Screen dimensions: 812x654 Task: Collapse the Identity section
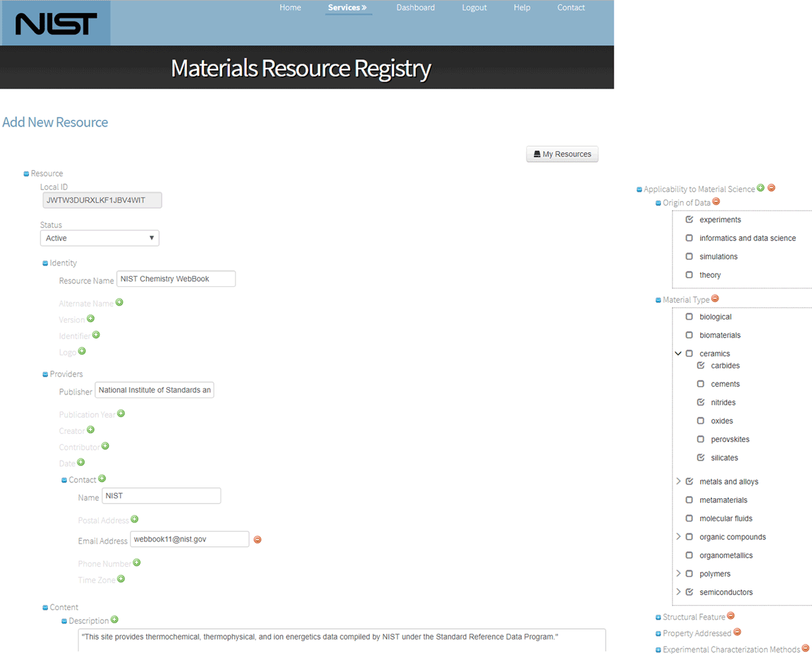(45, 263)
